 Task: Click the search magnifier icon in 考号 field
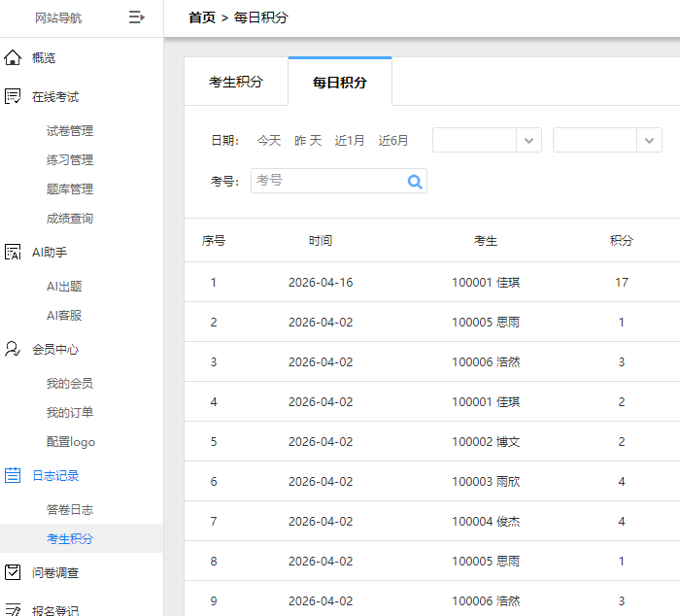[x=415, y=182]
